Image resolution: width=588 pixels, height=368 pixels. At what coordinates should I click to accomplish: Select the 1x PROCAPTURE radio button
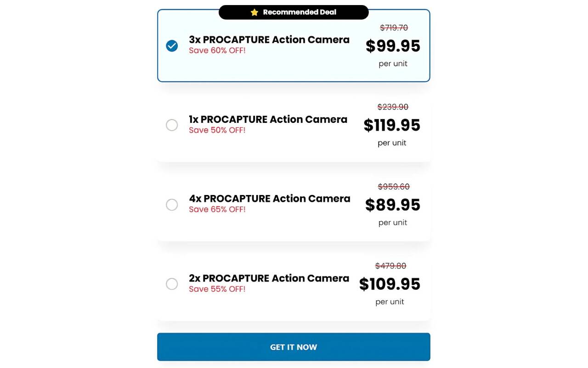point(172,125)
